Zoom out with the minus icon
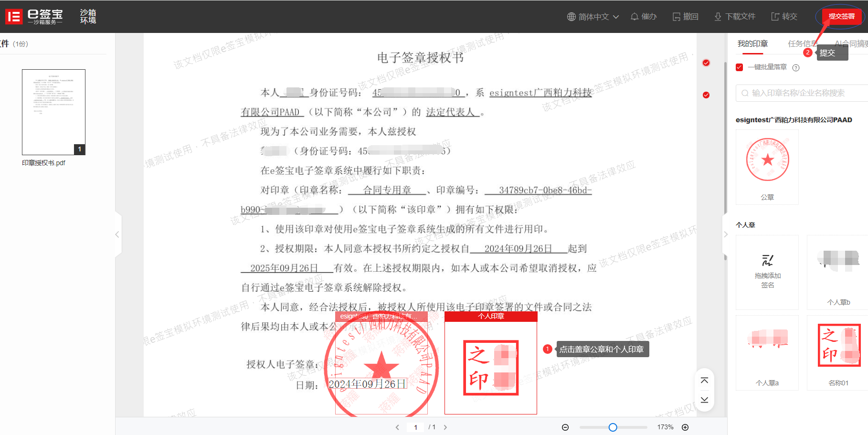The image size is (868, 435). pos(565,427)
